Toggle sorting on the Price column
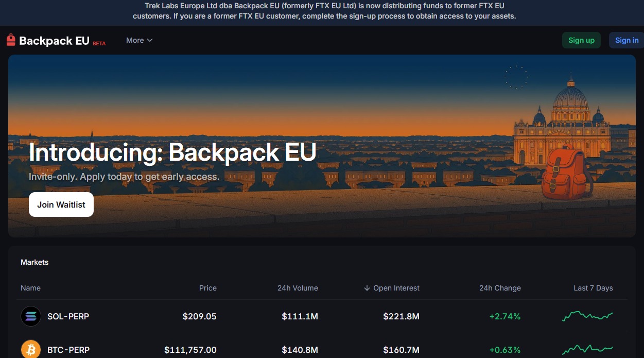 point(208,288)
